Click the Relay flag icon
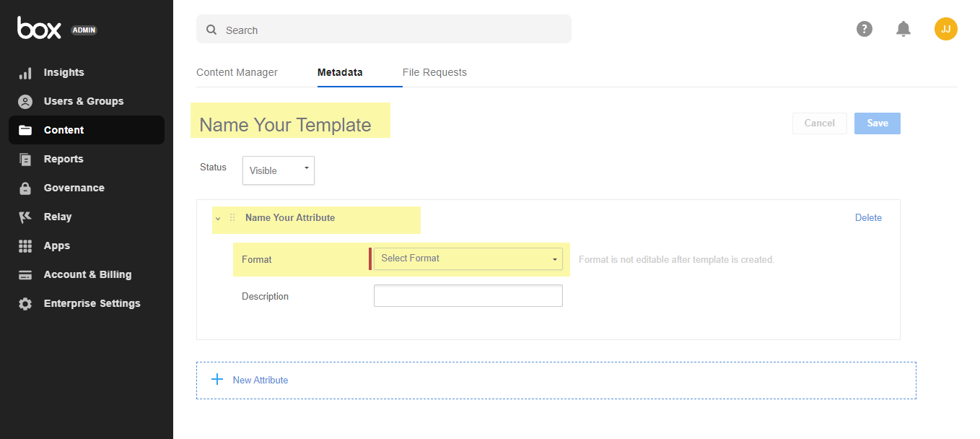 (25, 217)
